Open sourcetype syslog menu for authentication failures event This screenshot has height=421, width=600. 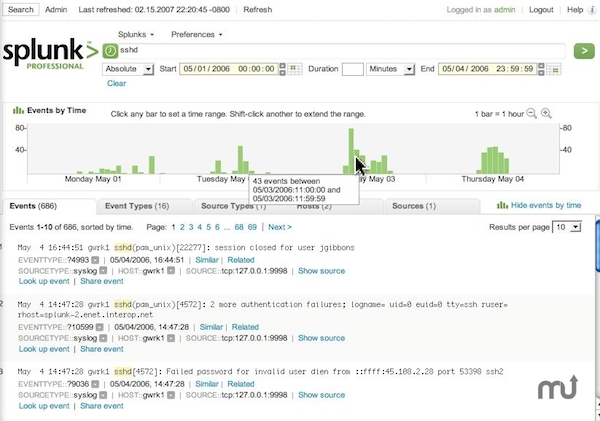point(103,338)
